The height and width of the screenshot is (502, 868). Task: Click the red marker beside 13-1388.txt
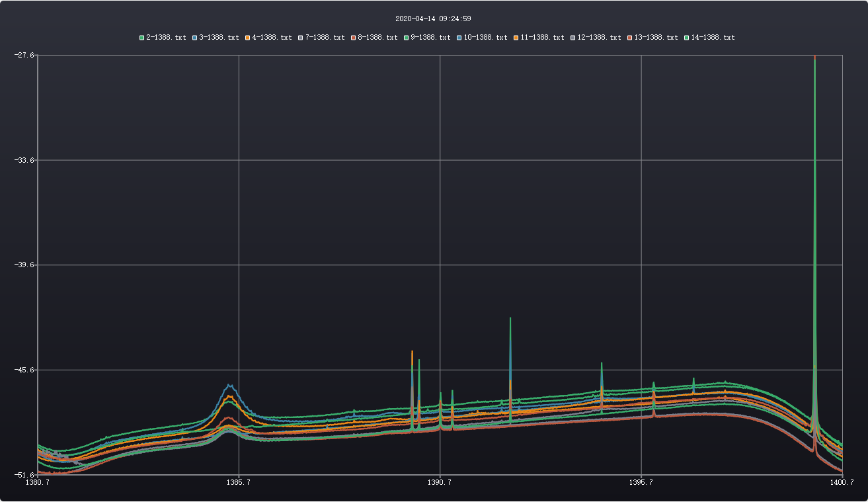point(630,38)
